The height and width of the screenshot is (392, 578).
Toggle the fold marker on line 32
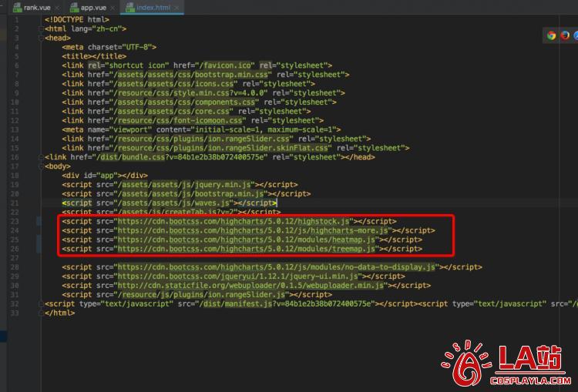(41, 304)
